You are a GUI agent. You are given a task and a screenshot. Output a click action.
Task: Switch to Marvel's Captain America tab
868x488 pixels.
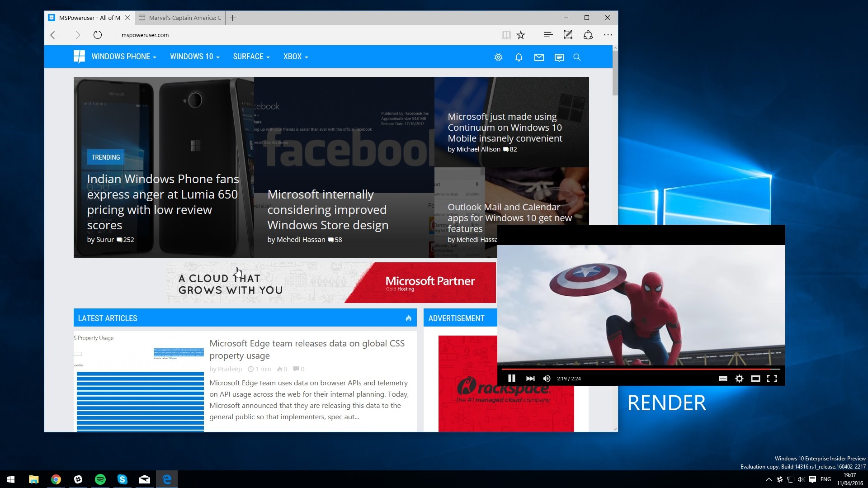click(181, 18)
